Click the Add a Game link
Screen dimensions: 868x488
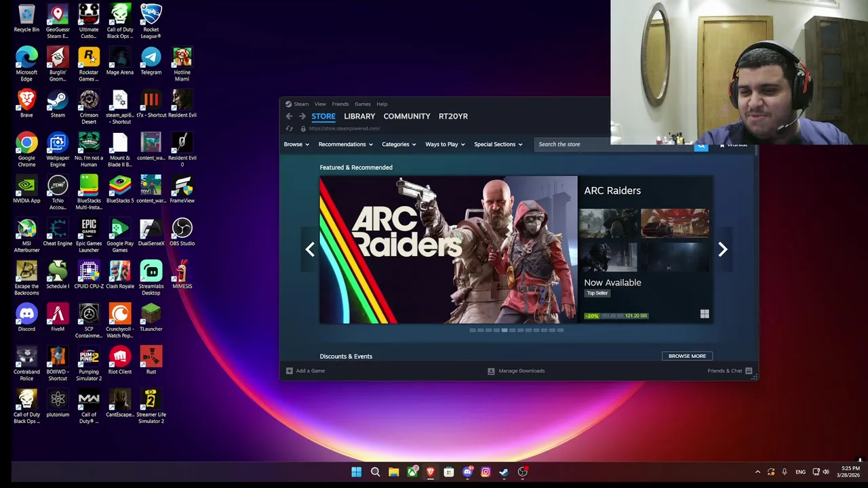[310, 371]
